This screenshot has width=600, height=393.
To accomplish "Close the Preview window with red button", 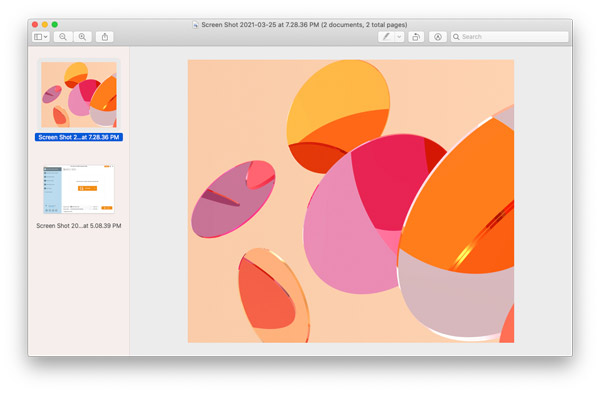I will click(x=35, y=24).
